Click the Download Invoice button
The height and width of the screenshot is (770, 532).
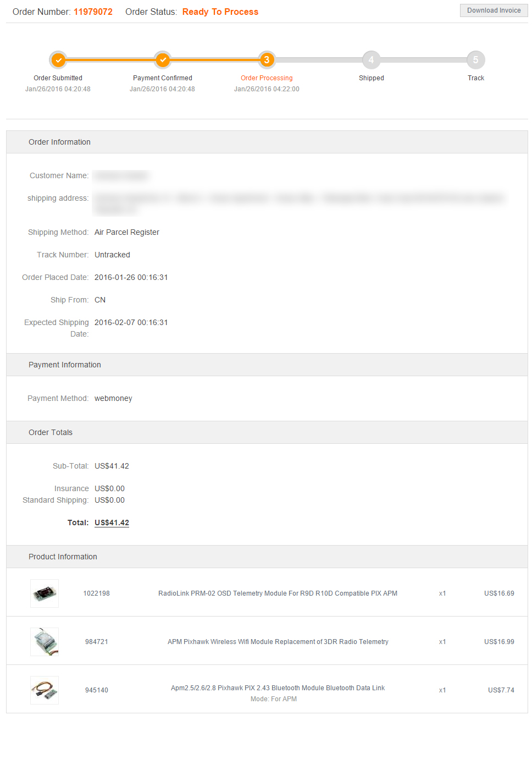coord(494,10)
